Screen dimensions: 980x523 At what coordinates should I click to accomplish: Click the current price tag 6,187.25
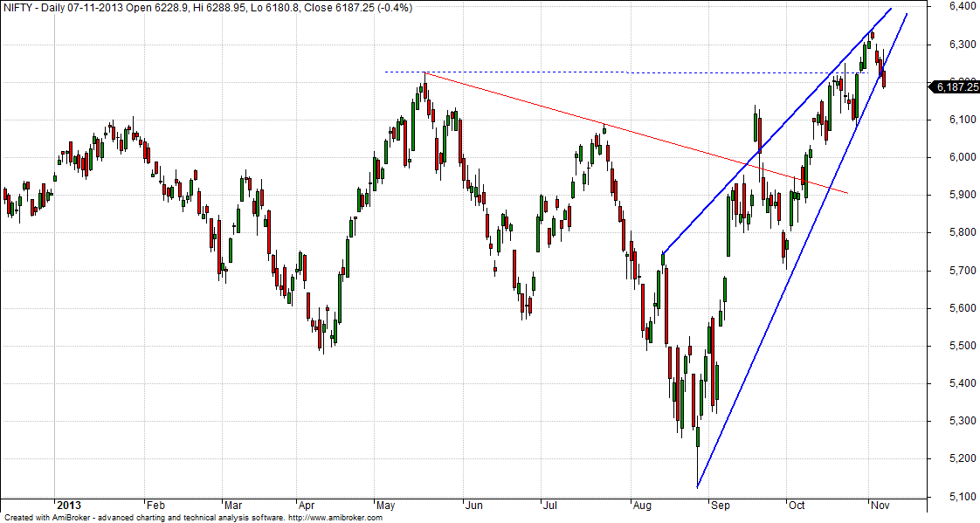tap(956, 86)
